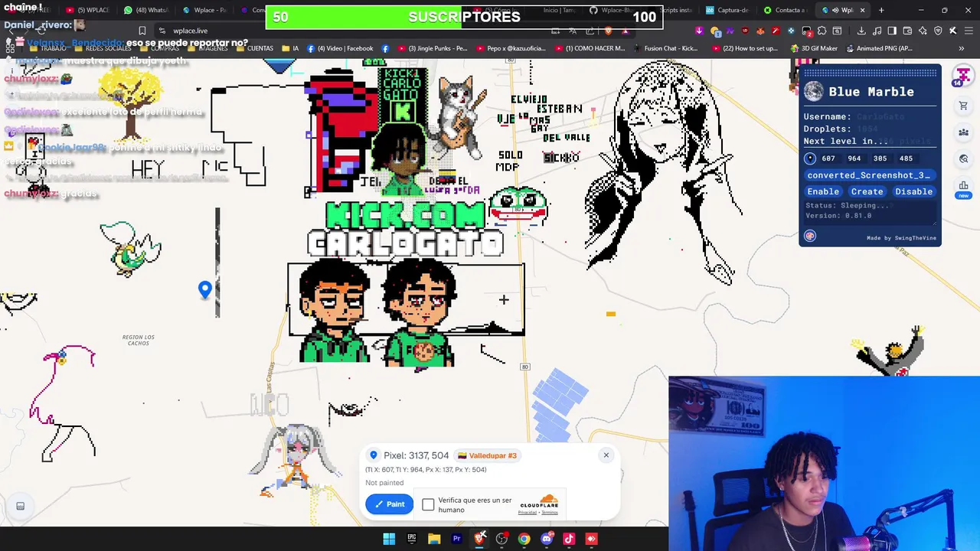The height and width of the screenshot is (551, 980).
Task: Click the blue Paint button
Action: 389,504
